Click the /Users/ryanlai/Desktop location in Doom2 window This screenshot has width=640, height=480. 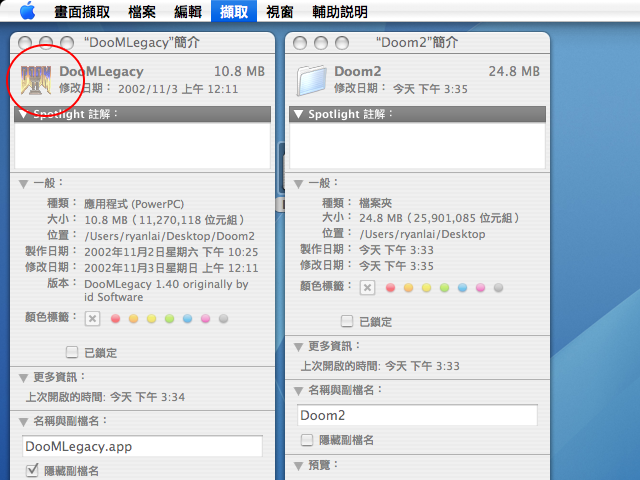(422, 234)
